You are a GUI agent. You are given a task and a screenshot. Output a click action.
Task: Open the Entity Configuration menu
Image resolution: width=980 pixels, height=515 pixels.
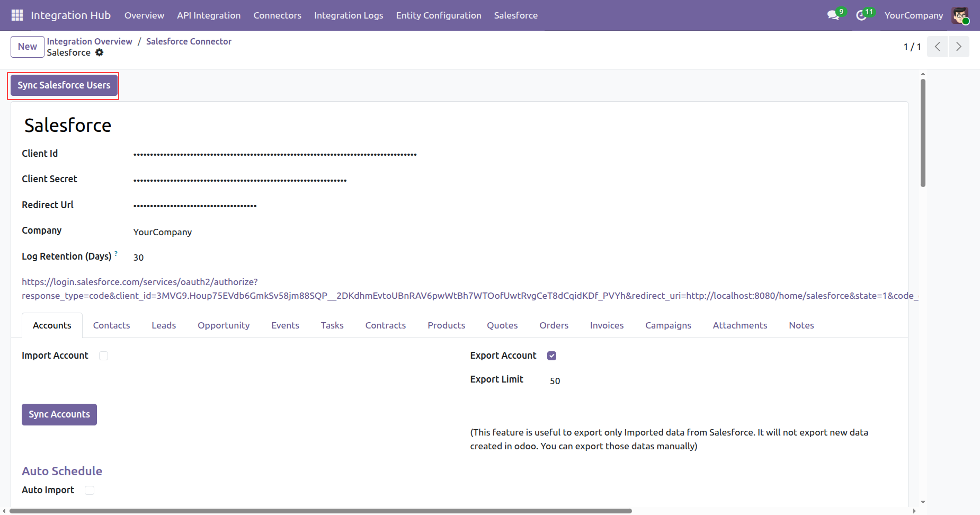439,15
